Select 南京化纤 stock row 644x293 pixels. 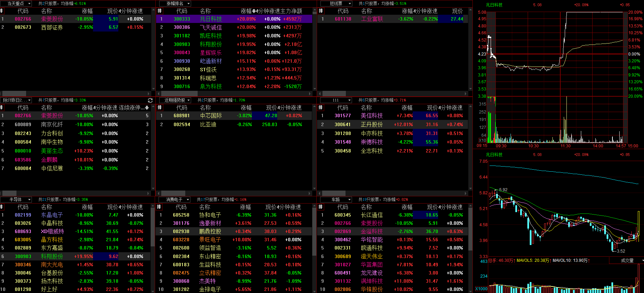[x=75, y=125]
